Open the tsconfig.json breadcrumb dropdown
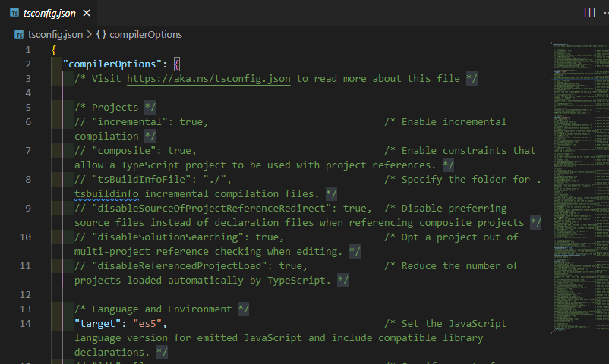The image size is (609, 364). click(55, 34)
